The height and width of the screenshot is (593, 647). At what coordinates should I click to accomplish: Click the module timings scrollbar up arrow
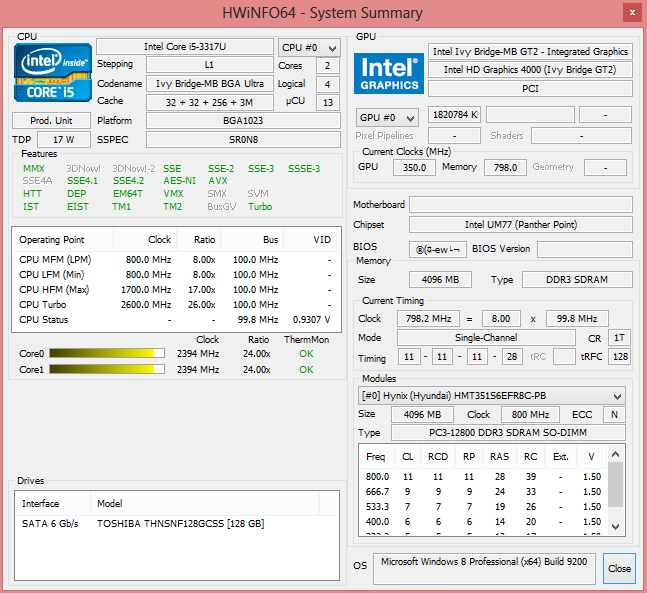(615, 454)
